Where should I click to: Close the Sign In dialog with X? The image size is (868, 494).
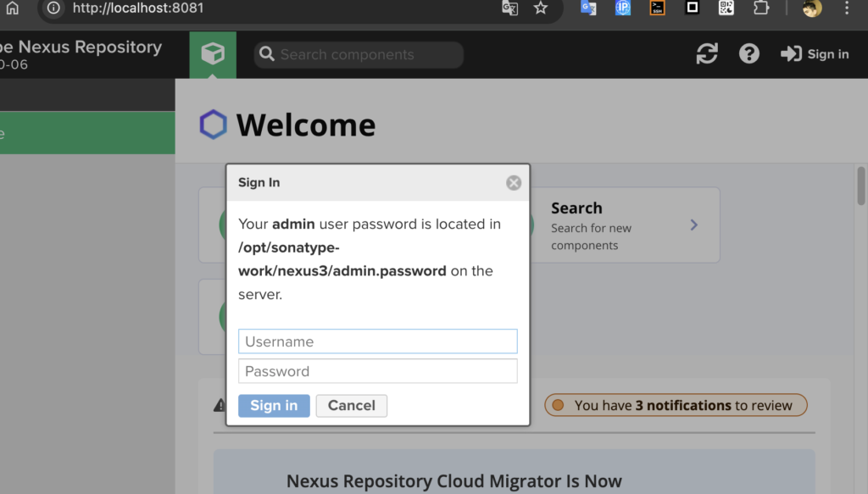[x=513, y=182]
